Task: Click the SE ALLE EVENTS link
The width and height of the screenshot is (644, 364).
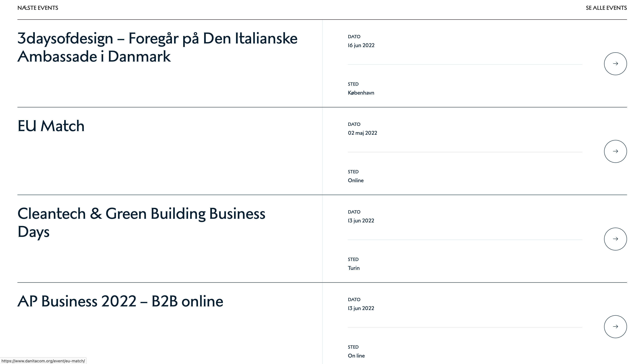Action: coord(606,8)
